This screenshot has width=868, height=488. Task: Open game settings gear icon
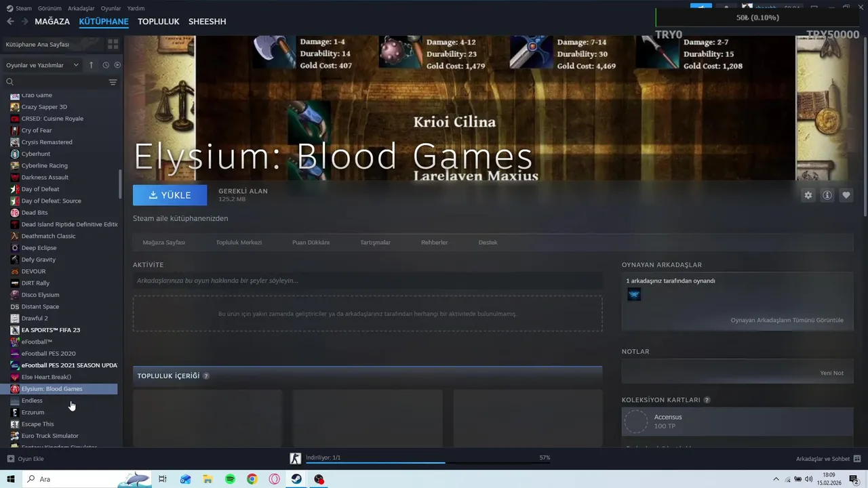(808, 195)
